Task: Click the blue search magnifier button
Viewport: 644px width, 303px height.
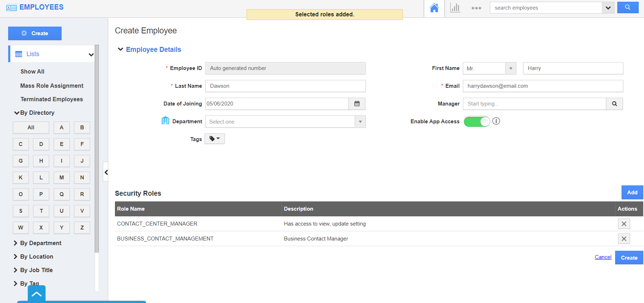Action: pos(627,7)
